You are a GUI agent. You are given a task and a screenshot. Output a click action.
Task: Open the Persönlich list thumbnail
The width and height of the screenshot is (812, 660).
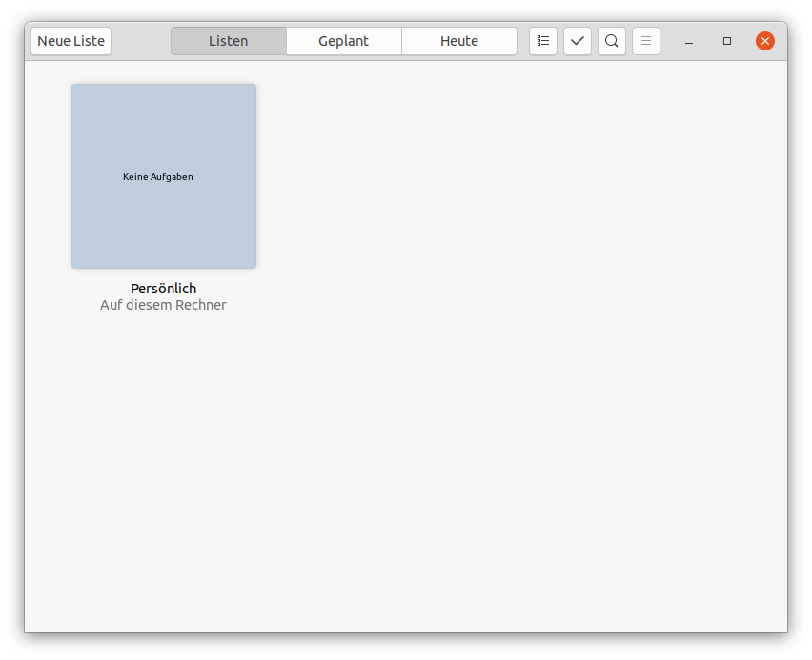[164, 176]
